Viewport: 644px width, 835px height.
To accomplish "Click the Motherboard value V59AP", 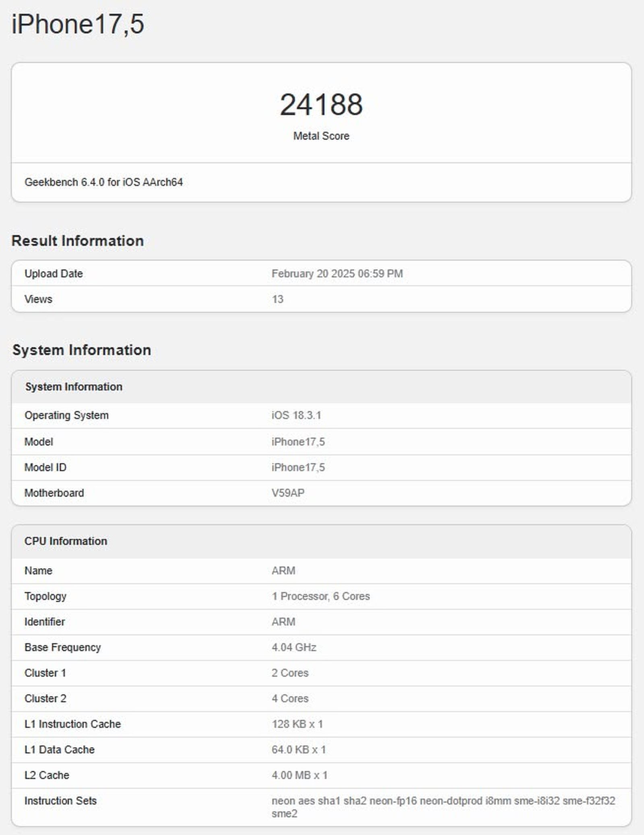I will [x=288, y=492].
